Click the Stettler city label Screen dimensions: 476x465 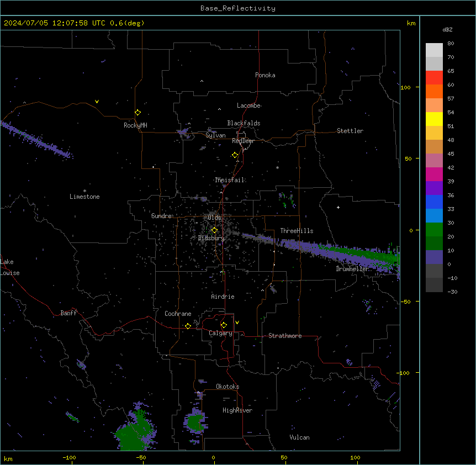350,131
